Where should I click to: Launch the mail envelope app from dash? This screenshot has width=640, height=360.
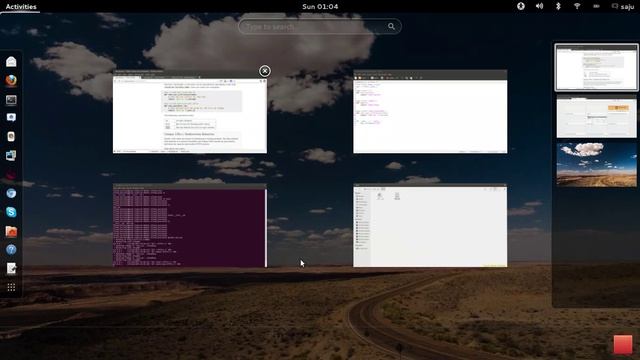pos(11,61)
